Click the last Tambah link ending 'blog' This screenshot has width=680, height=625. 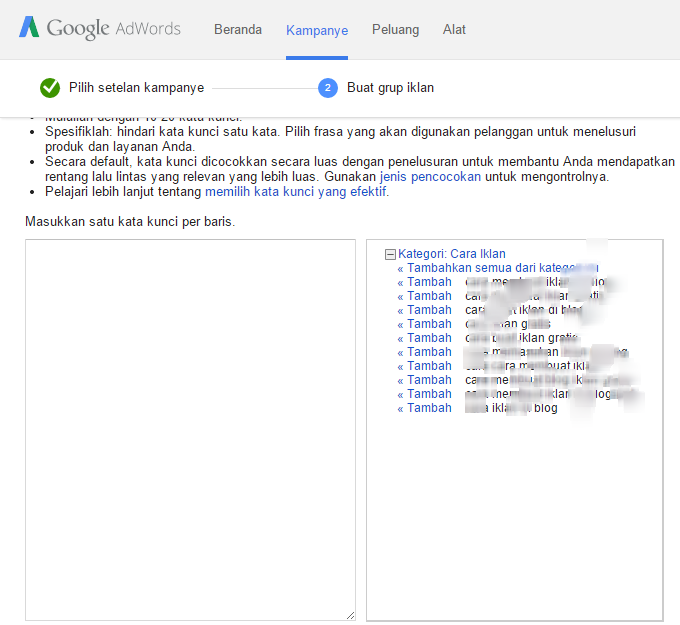coord(425,408)
